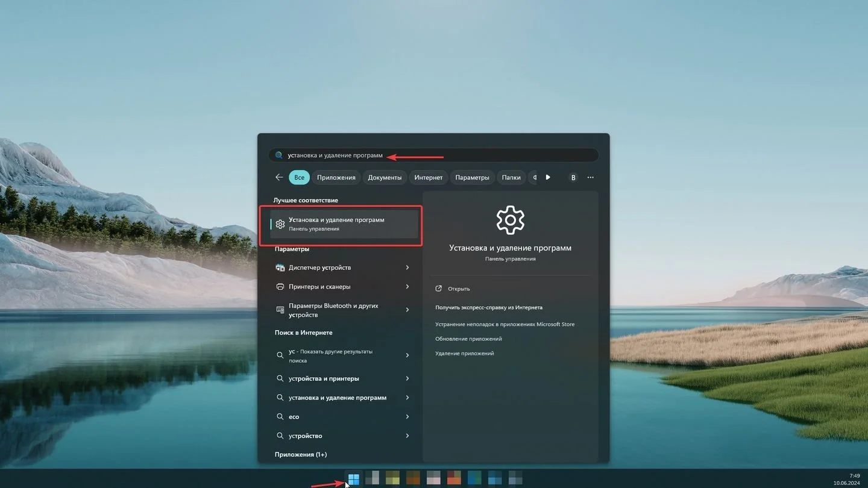
Task: Expand arrow for web result 'установка и удаление программ'
Action: (x=407, y=398)
